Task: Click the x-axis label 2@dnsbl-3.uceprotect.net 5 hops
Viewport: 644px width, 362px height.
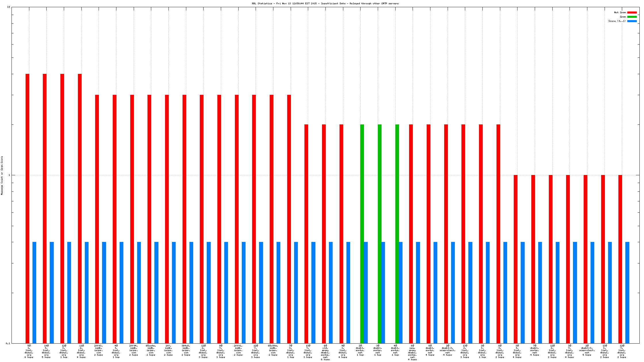Action: [x=587, y=350]
